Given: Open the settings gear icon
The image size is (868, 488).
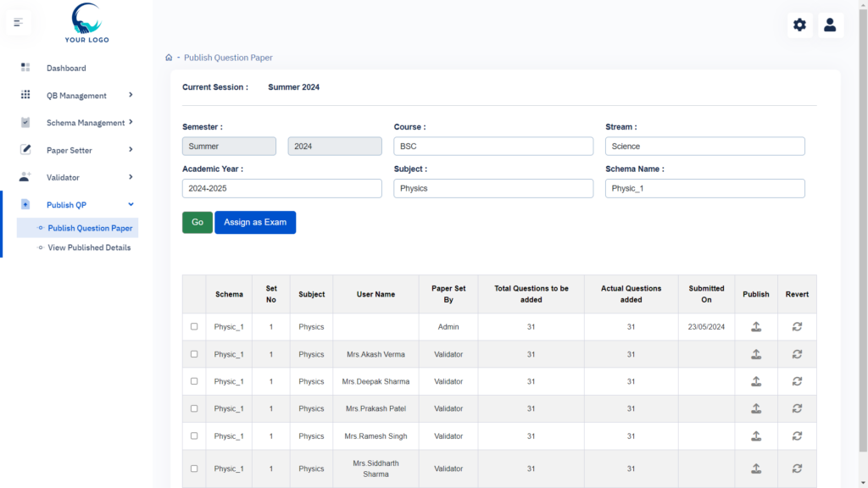Looking at the screenshot, I should pos(799,25).
